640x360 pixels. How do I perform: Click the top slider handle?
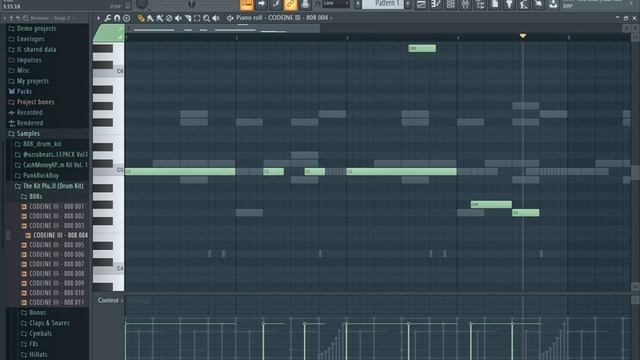[191, 4]
